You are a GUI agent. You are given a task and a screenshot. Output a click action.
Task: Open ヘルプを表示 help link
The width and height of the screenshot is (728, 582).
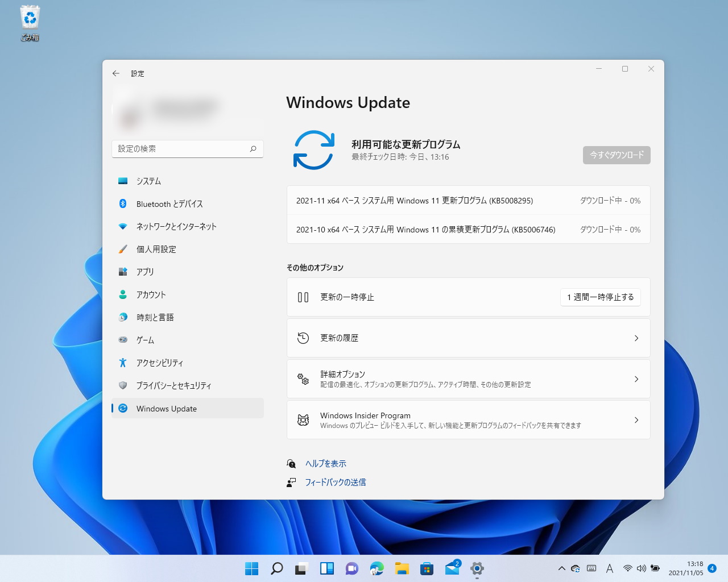tap(324, 463)
